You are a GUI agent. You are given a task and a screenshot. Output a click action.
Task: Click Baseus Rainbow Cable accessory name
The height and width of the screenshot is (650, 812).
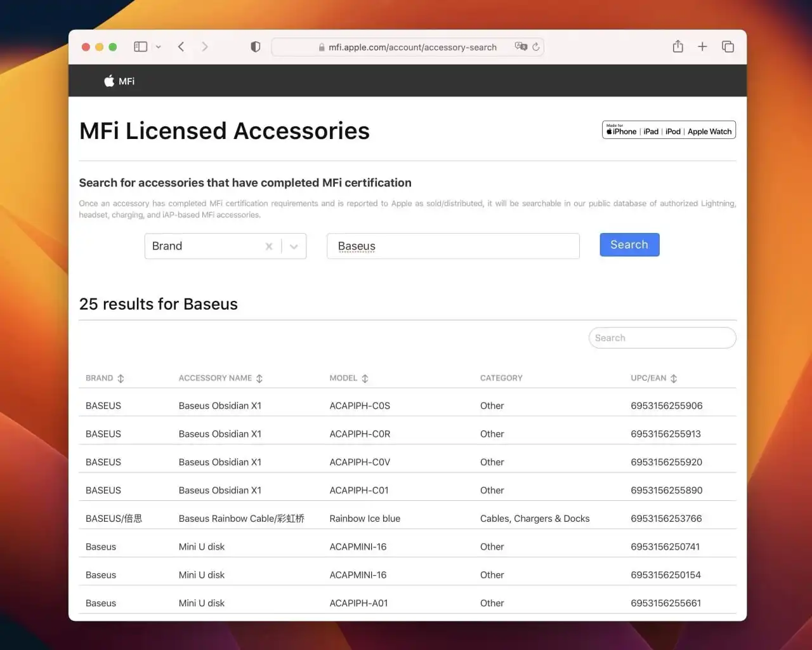[242, 519]
